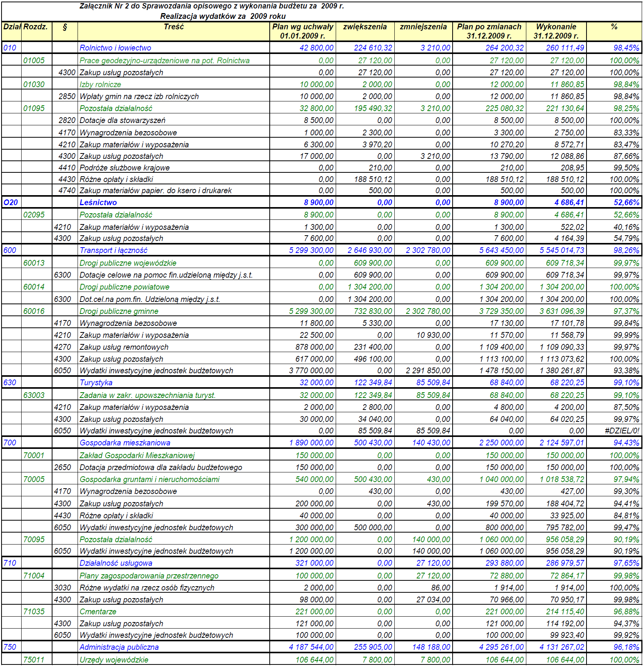Select paragraph code '4740'
This screenshot has height=666, width=644.
[x=67, y=191]
